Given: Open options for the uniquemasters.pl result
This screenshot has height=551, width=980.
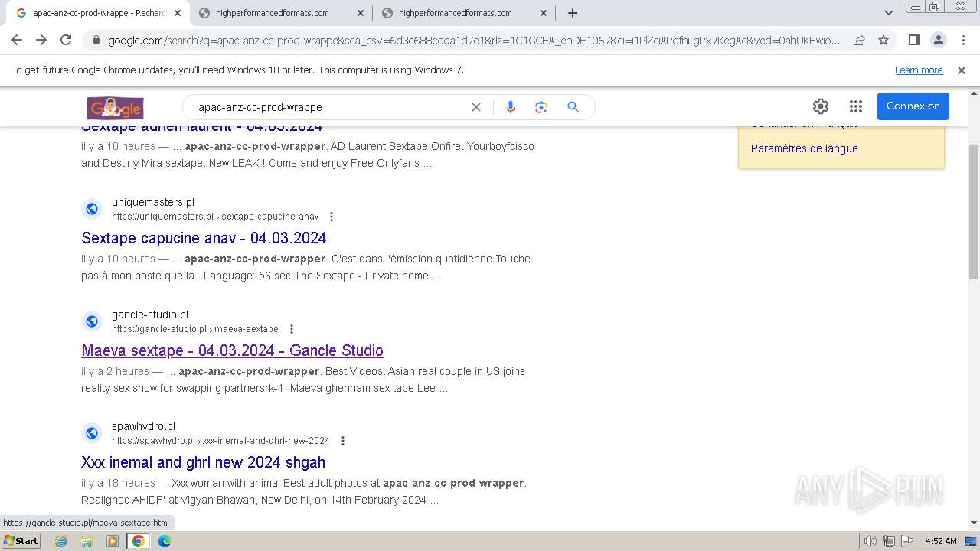Looking at the screenshot, I should (x=332, y=217).
